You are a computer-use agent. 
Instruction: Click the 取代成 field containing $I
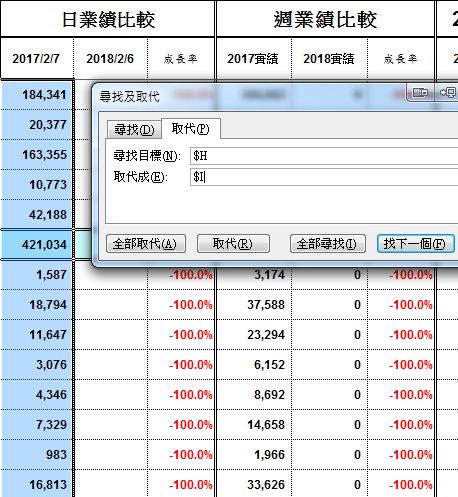click(324, 177)
